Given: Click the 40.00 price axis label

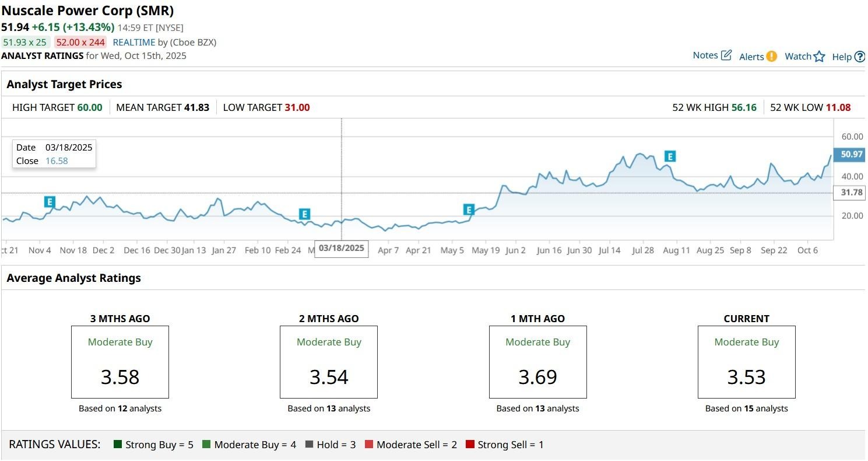Looking at the screenshot, I should click(x=852, y=176).
